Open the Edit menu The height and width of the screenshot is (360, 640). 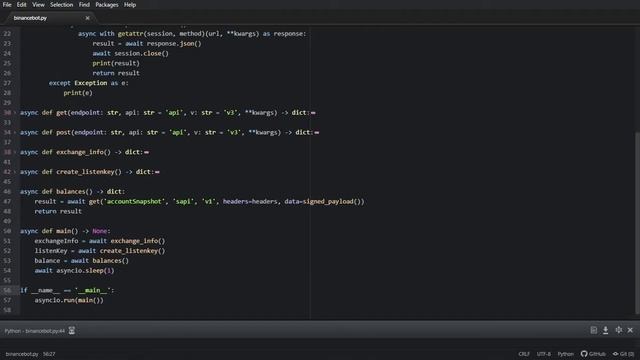click(x=22, y=4)
